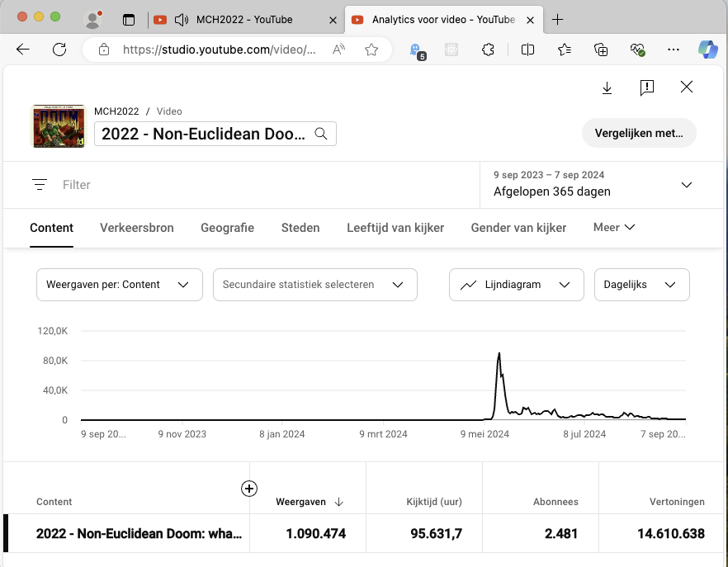Viewport: 728px width, 567px height.
Task: Select the 2022 - Non-Euclidean Doom table row
Action: pyautogui.click(x=363, y=533)
